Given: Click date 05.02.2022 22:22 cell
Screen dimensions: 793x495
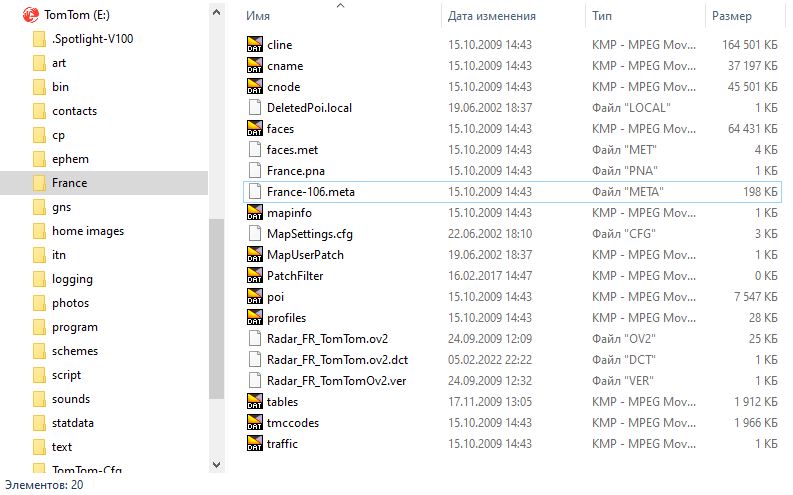Looking at the screenshot, I should (x=490, y=359).
